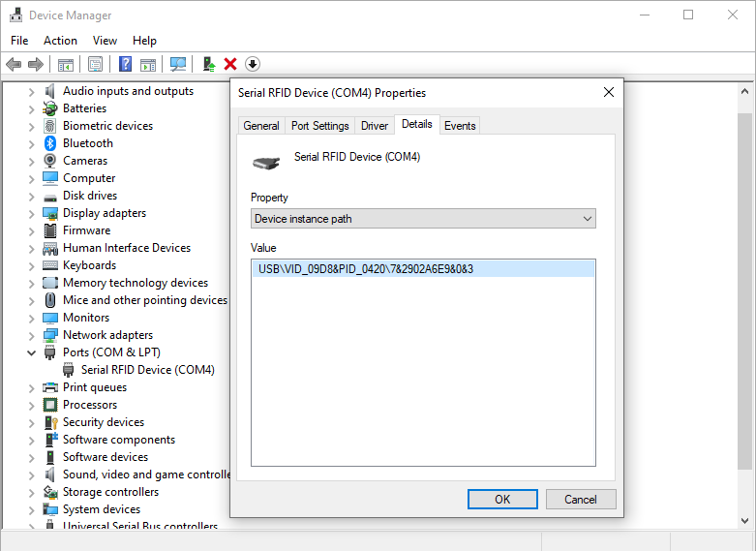
Task: Click the Update device driver icon
Action: point(207,65)
